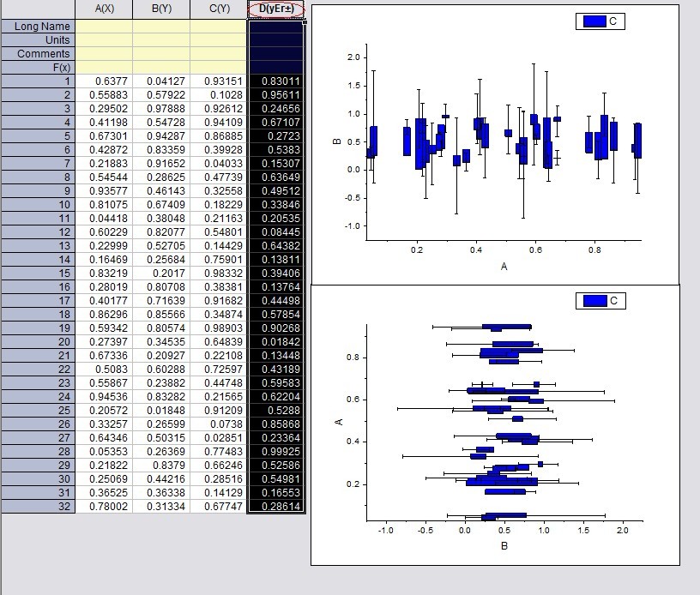Select row header 1
This screenshot has width=700, height=595.
coord(39,81)
